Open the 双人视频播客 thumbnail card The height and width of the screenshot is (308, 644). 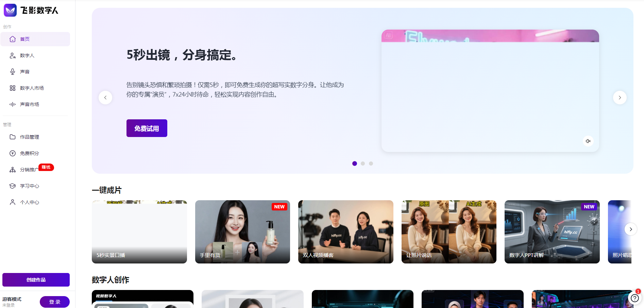click(345, 232)
